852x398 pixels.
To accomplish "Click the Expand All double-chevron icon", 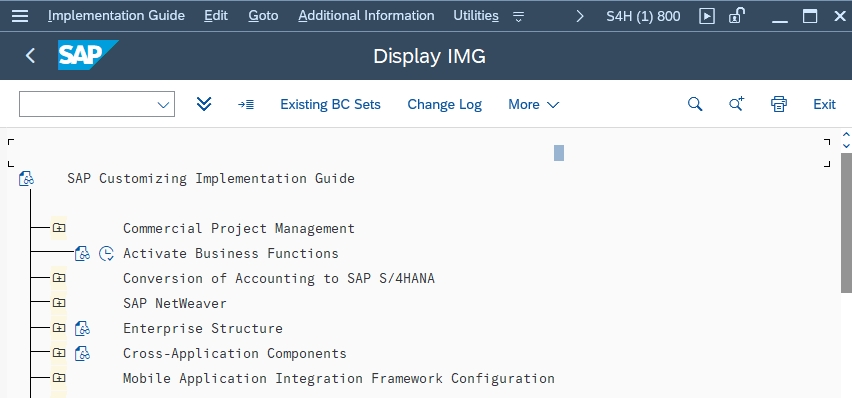I will click(204, 104).
